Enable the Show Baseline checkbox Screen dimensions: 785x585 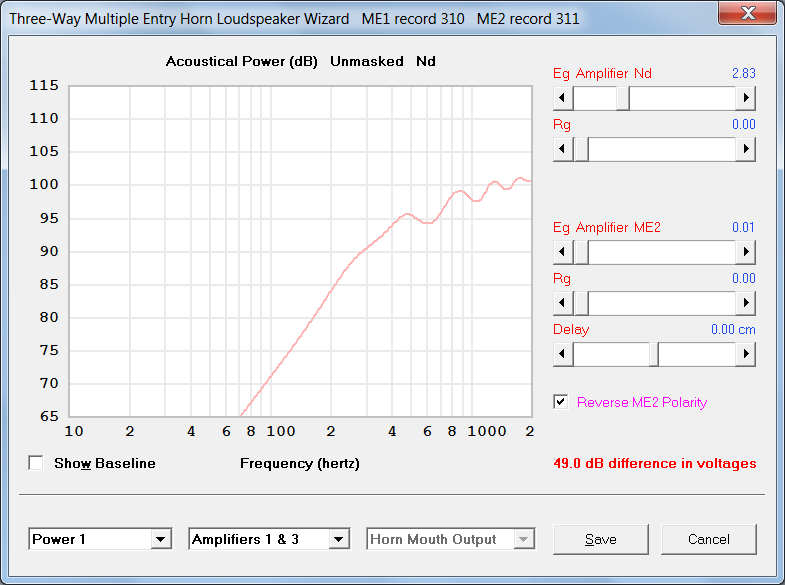(x=36, y=463)
